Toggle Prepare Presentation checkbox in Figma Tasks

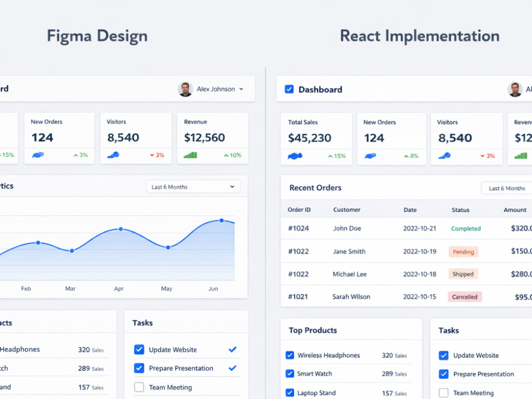(139, 368)
